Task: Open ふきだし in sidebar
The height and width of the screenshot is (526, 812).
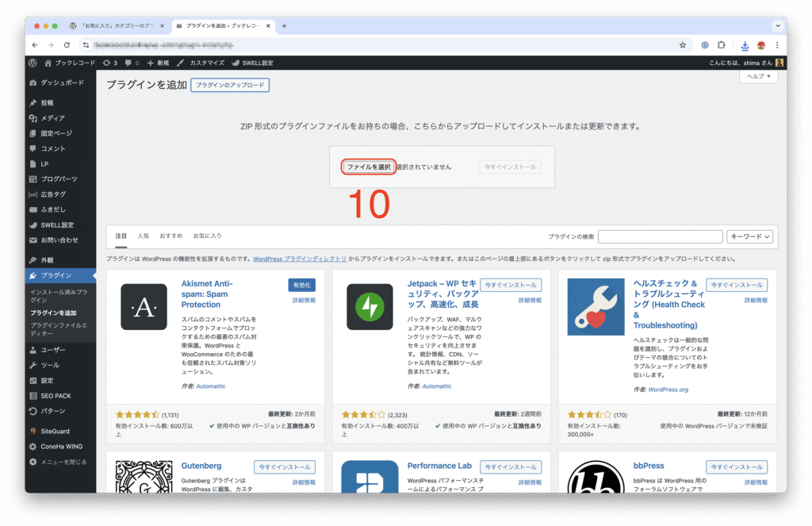Action: point(60,209)
